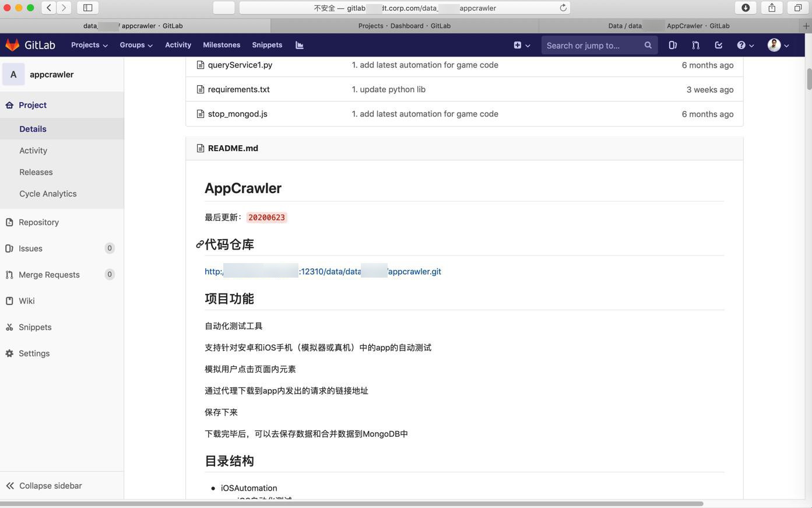Reload the page with refresh icon
This screenshot has height=508, width=812.
pyautogui.click(x=563, y=8)
